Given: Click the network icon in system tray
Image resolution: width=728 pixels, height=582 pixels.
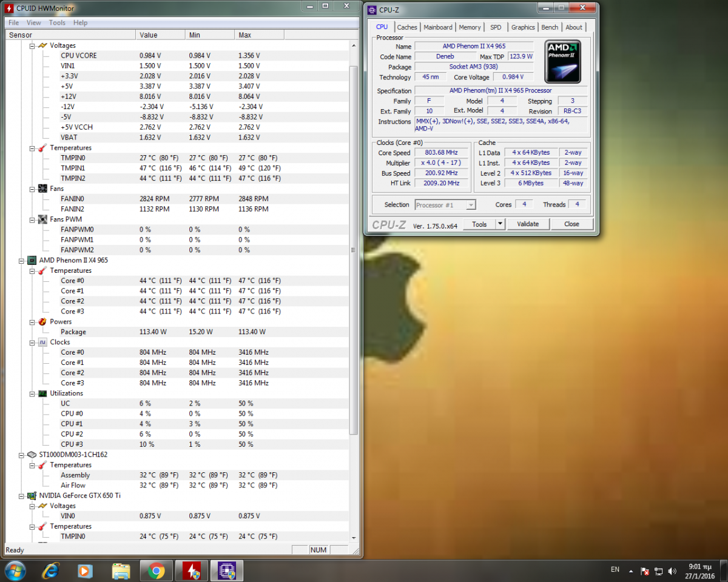Looking at the screenshot, I should click(x=658, y=571).
